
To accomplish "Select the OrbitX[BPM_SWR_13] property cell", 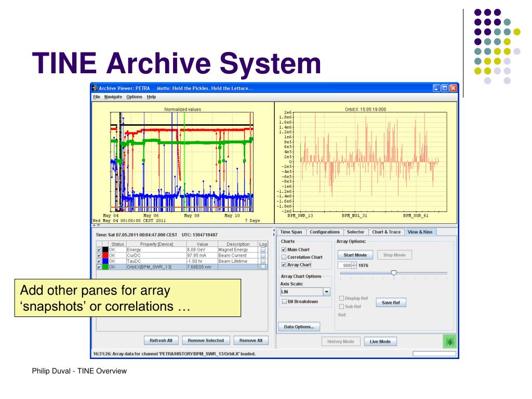I will 156,267.
